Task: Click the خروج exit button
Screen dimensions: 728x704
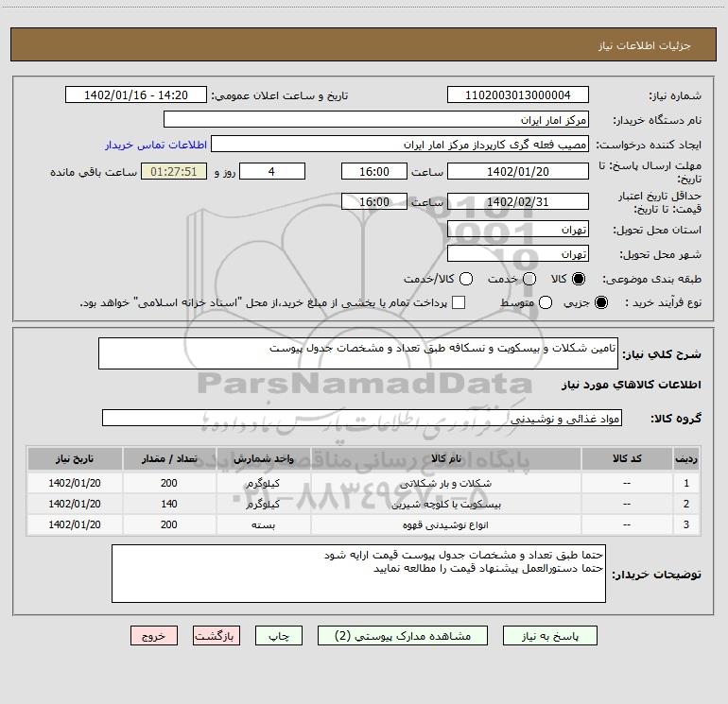Action: coord(154,636)
